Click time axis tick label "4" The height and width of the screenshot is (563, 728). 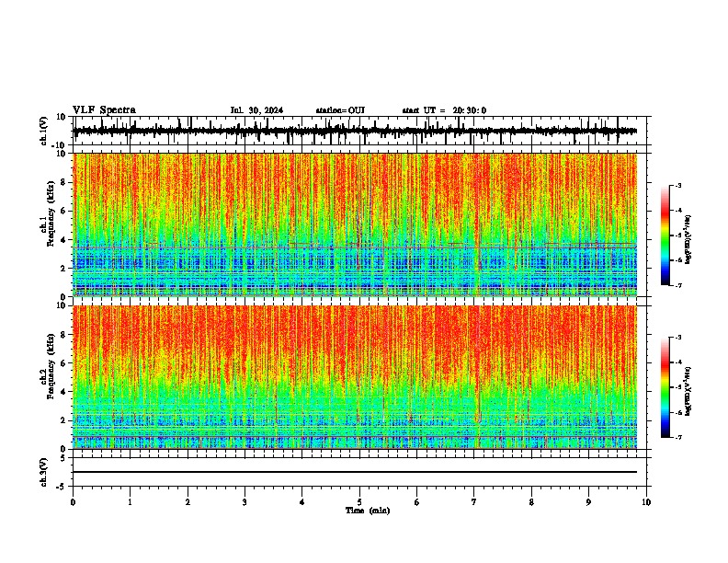tap(302, 502)
